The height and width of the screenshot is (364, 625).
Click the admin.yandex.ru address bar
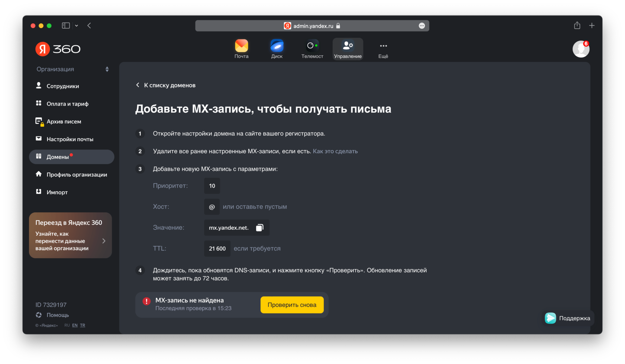(312, 26)
